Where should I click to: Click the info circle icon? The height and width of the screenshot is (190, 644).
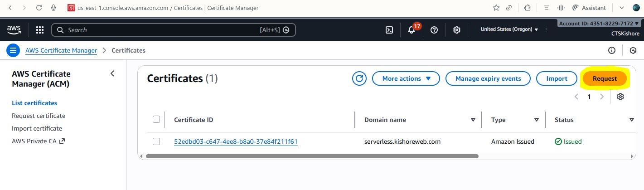click(612, 50)
